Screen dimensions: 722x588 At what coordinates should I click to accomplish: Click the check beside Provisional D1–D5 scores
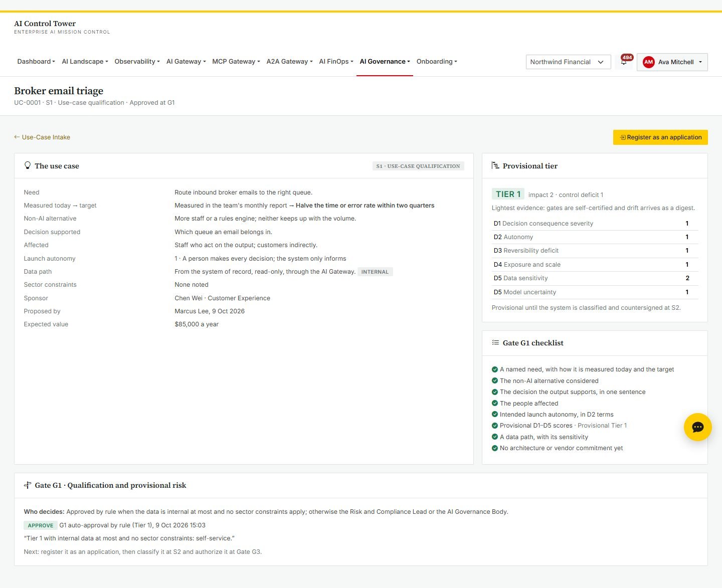point(495,426)
